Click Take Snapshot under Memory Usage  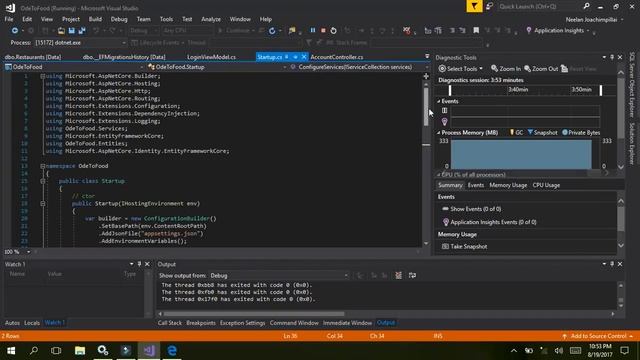point(464,247)
